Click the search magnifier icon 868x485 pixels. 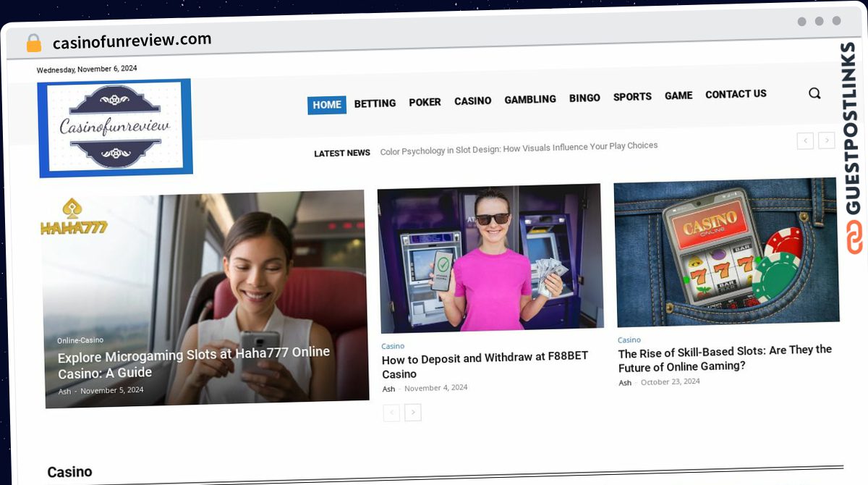pos(814,93)
